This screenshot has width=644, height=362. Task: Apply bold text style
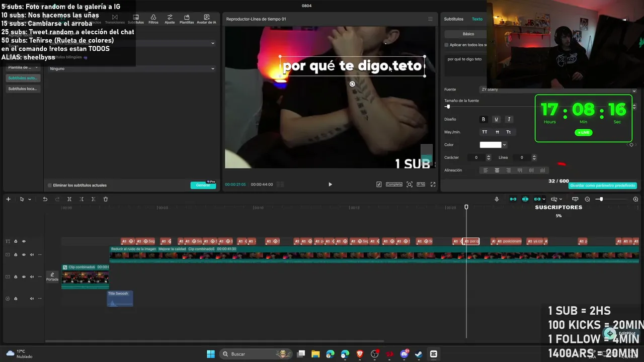[484, 119]
